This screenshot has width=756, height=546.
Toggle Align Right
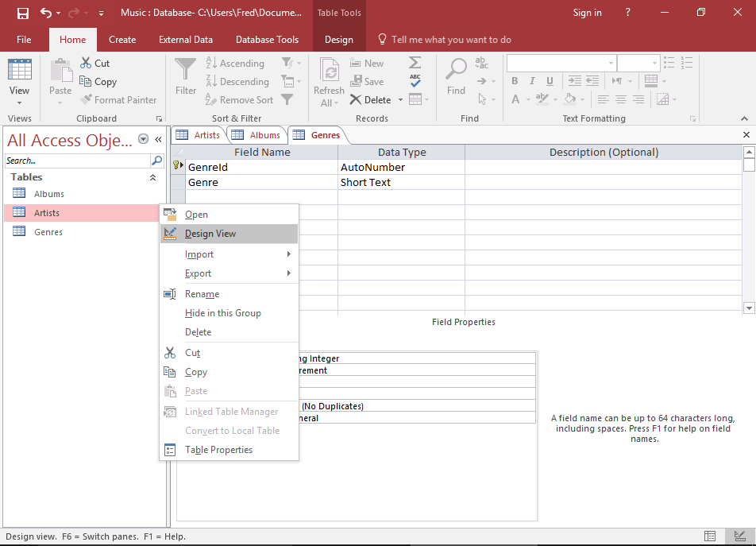(x=638, y=99)
